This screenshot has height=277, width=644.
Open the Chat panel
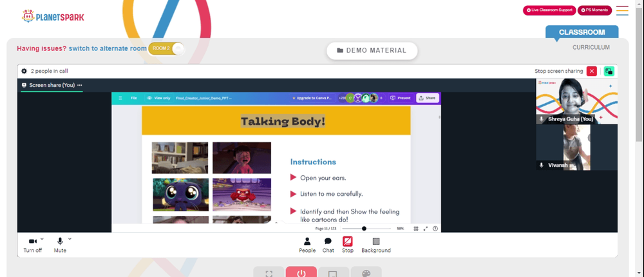coord(328,245)
